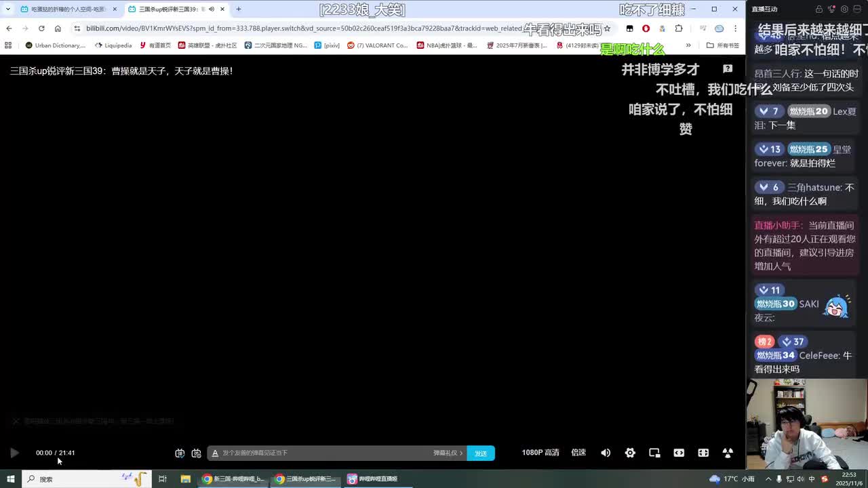
Task: Open [pixiv] bookmark
Action: [x=328, y=45]
